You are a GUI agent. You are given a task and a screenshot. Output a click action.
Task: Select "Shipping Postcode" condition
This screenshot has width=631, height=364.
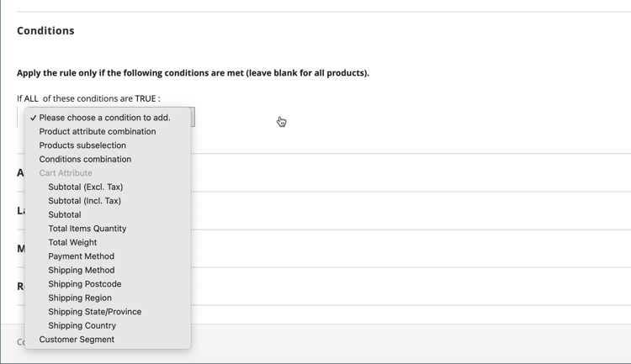click(x=85, y=284)
